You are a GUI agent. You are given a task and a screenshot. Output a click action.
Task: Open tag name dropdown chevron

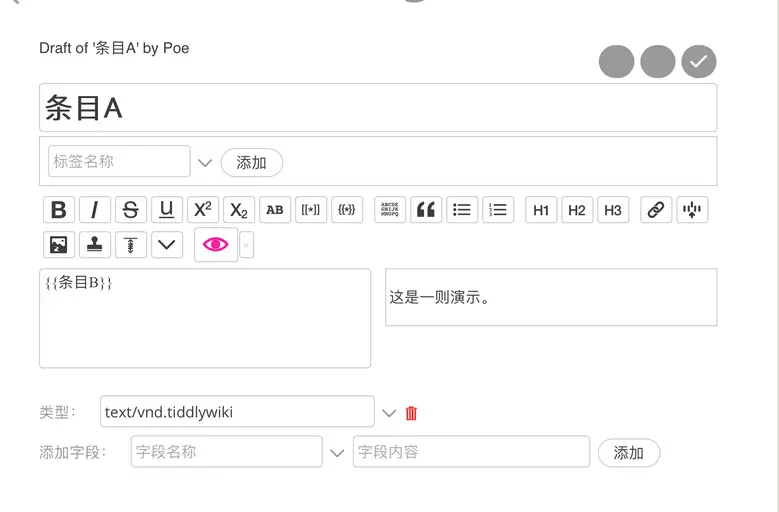(x=205, y=162)
